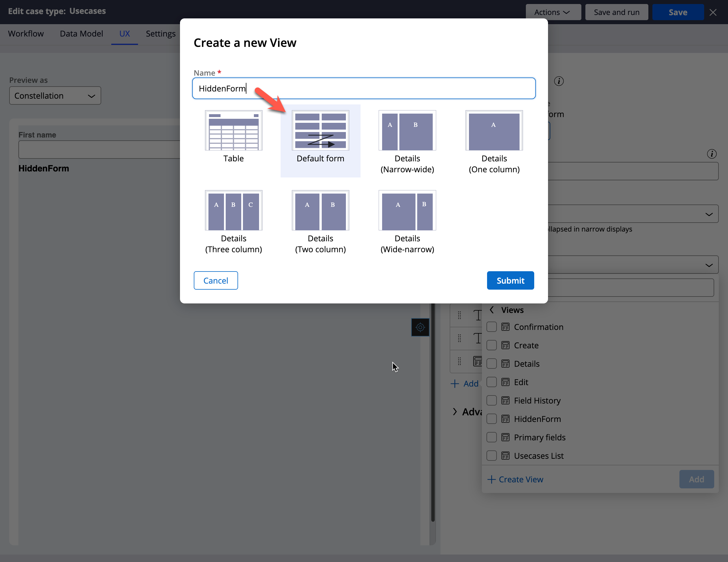
Task: Click the Field History view icon
Action: tap(505, 400)
